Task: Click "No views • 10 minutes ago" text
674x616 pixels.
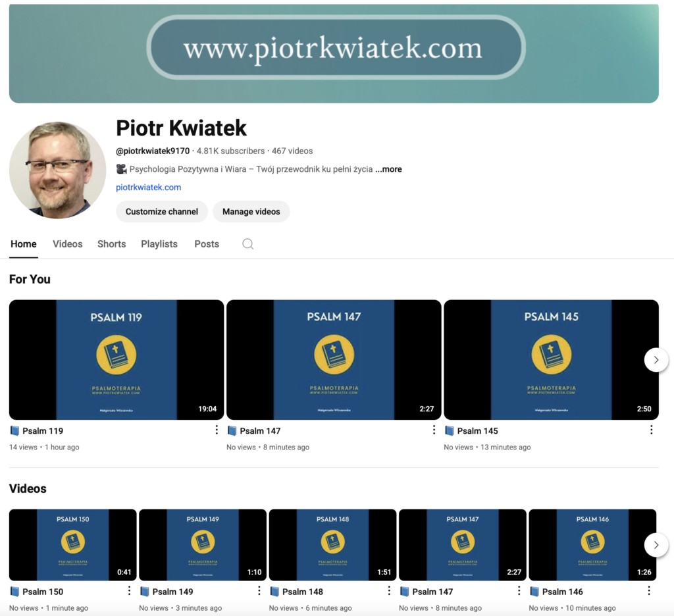Action: [x=572, y=608]
